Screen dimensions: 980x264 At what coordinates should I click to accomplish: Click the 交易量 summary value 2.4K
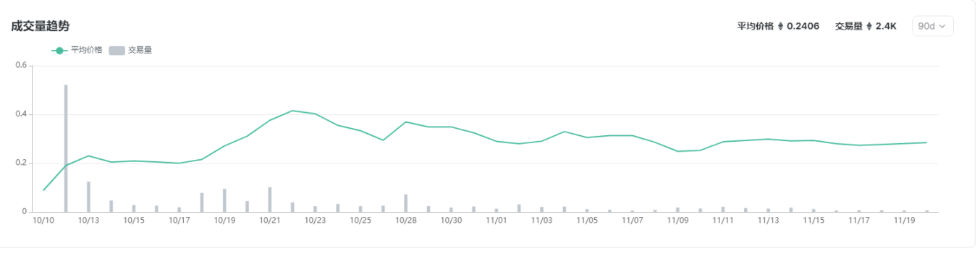pyautogui.click(x=886, y=26)
